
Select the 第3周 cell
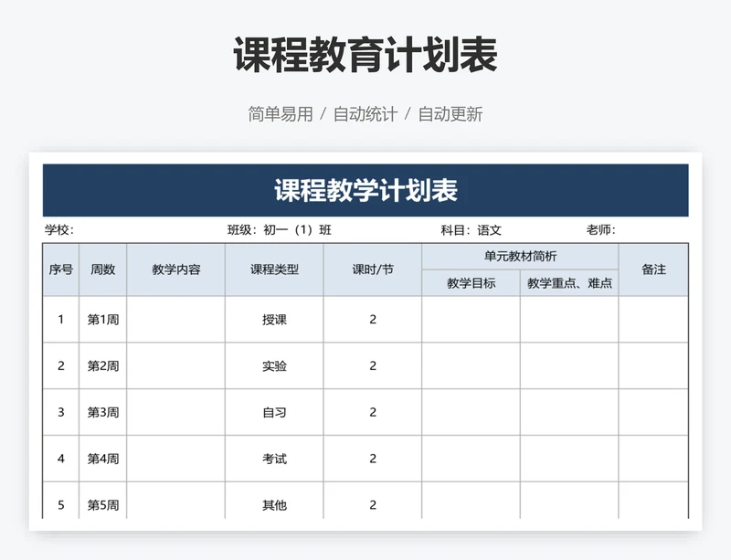(103, 412)
